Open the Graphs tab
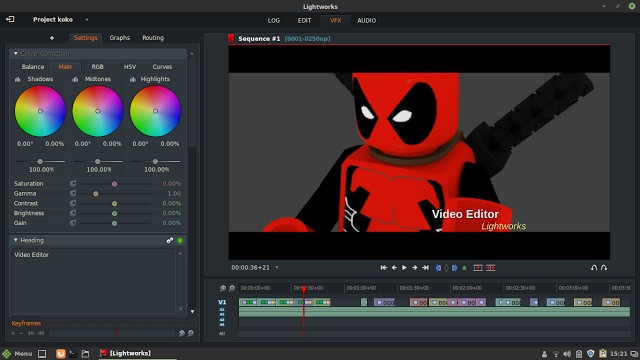Image resolution: width=640 pixels, height=360 pixels. click(x=120, y=38)
